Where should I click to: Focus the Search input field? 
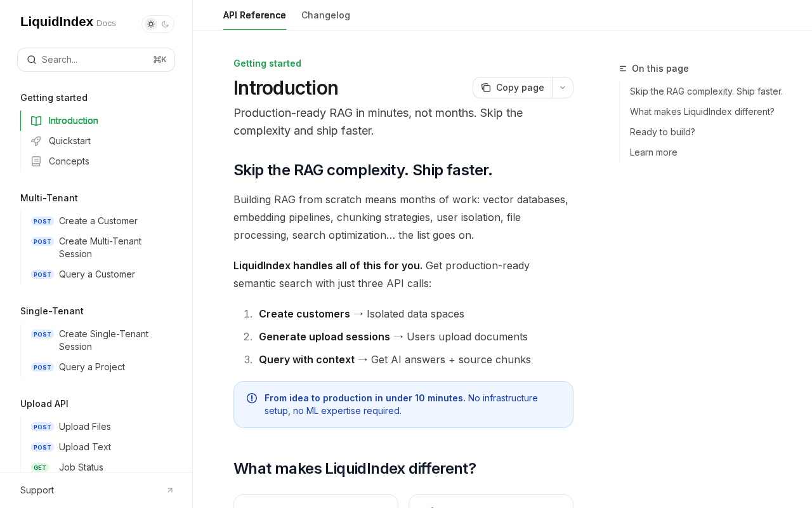(x=95, y=60)
